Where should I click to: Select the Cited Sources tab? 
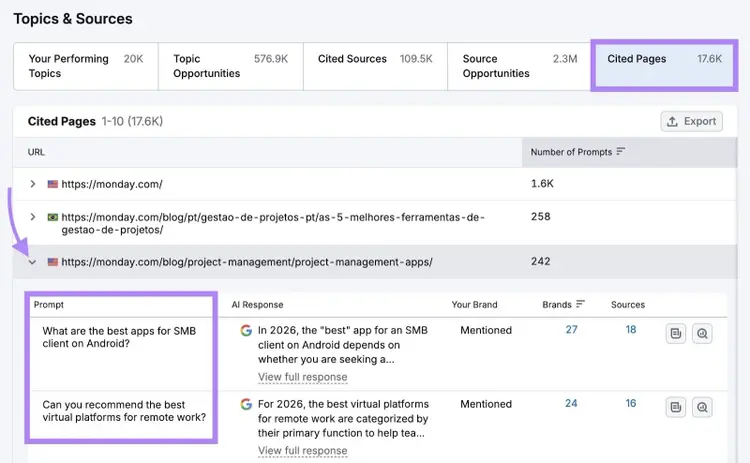375,66
